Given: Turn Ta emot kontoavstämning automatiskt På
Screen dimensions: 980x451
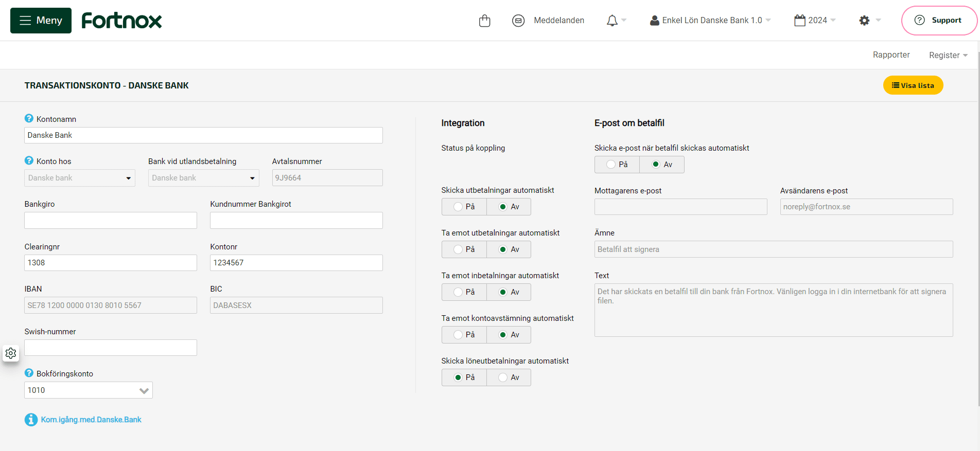Looking at the screenshot, I should click(464, 335).
